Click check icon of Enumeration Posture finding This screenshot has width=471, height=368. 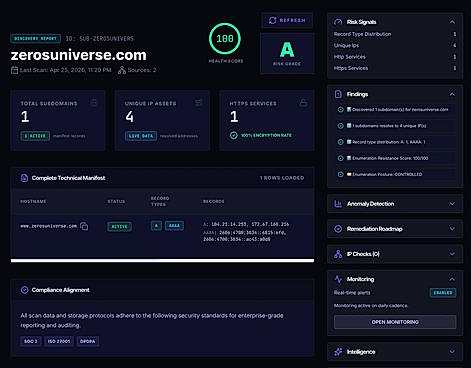tap(340, 174)
